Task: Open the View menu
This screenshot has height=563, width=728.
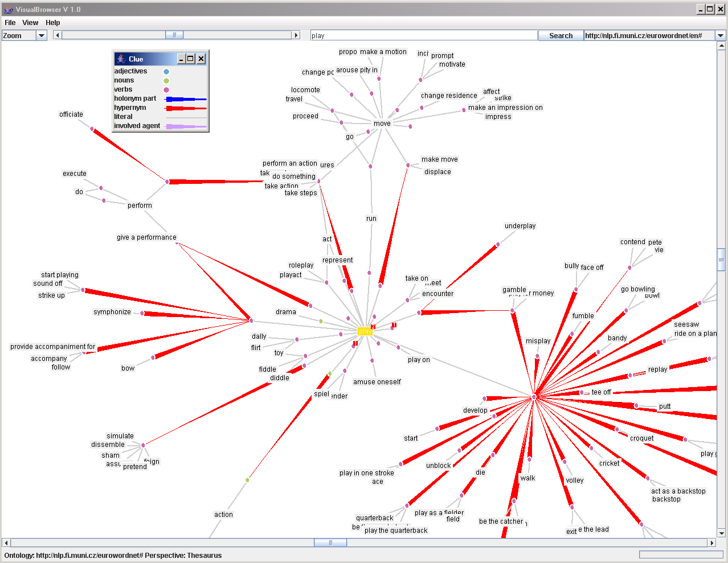Action: pos(30,23)
